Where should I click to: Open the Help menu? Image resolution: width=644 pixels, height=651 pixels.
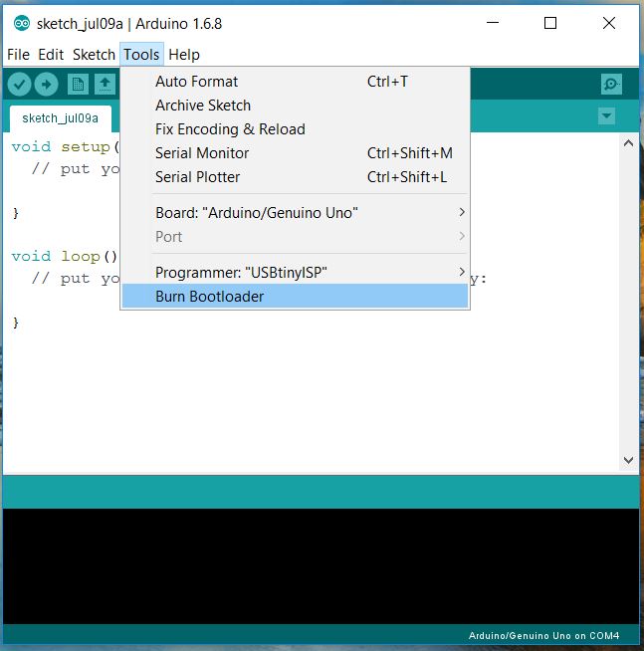pyautogui.click(x=184, y=55)
